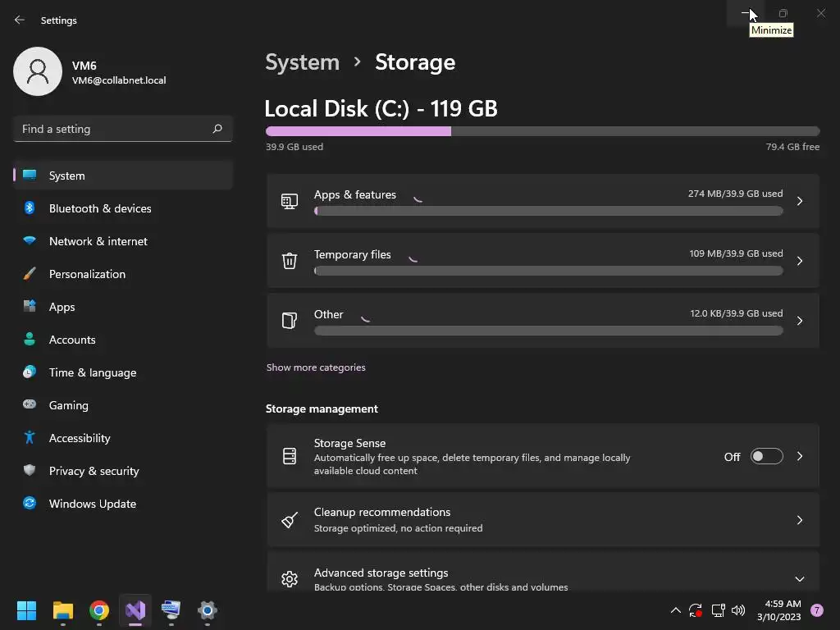
Task: Click the Windows Update sidebar icon
Action: coord(30,504)
